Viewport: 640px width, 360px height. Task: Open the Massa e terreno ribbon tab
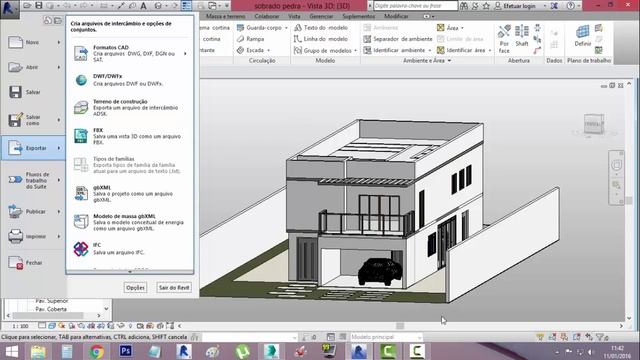pyautogui.click(x=225, y=16)
